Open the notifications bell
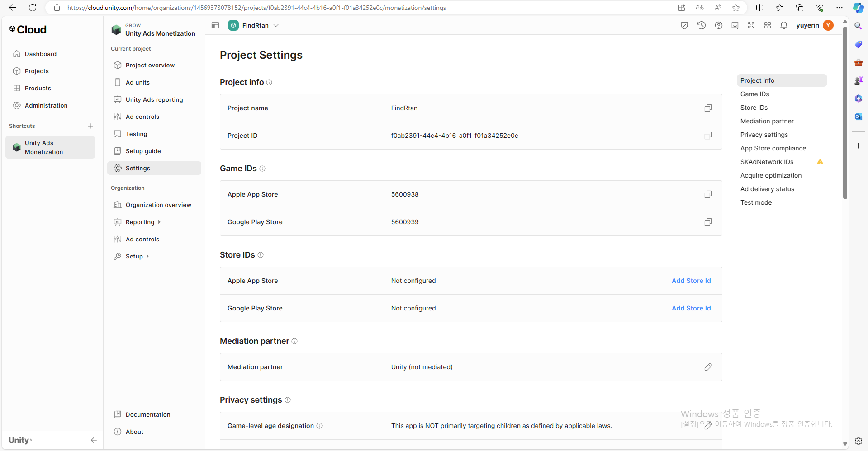The width and height of the screenshot is (868, 451). (x=784, y=25)
